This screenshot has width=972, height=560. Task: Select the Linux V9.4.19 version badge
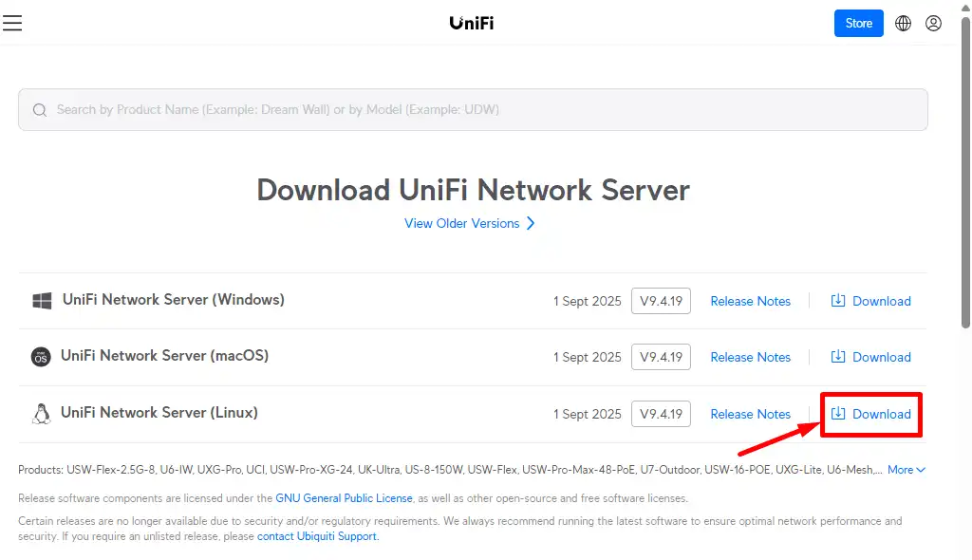[x=661, y=414]
